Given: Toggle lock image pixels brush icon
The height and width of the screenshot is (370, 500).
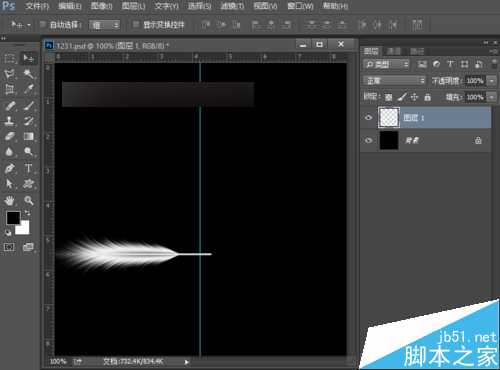Looking at the screenshot, I should click(402, 97).
